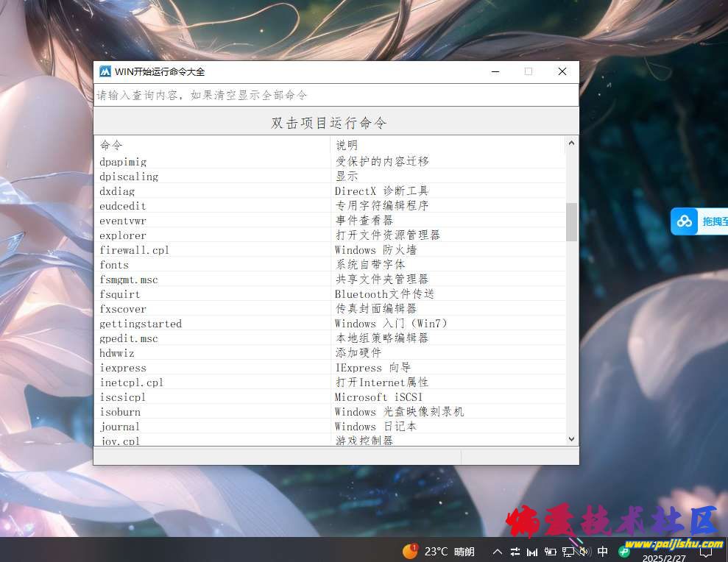Click the scrollbar down arrow
Screen dimensions: 728x562
[571, 438]
